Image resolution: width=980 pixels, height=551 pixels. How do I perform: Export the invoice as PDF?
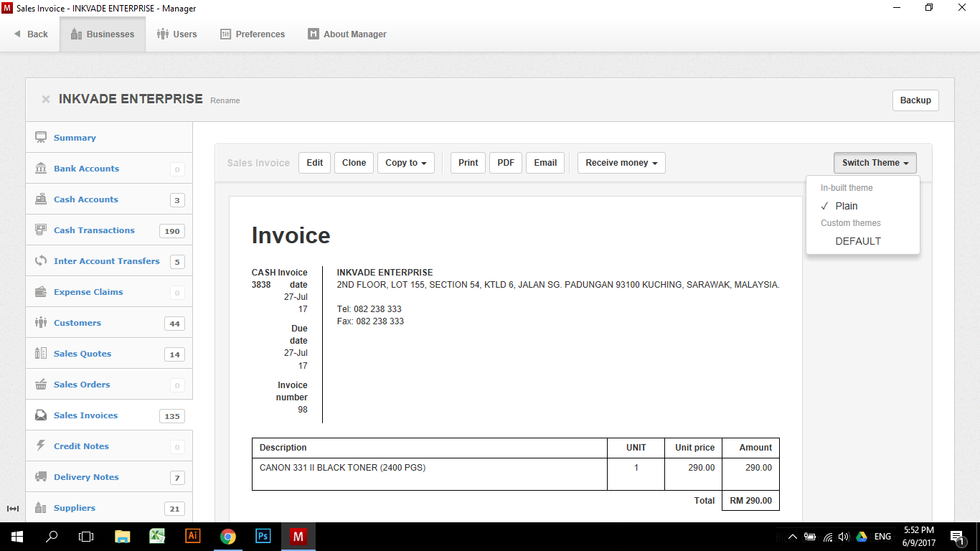click(506, 163)
